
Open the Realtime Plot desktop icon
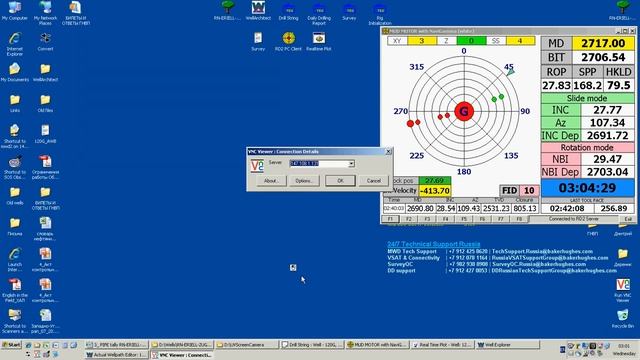pos(319,42)
